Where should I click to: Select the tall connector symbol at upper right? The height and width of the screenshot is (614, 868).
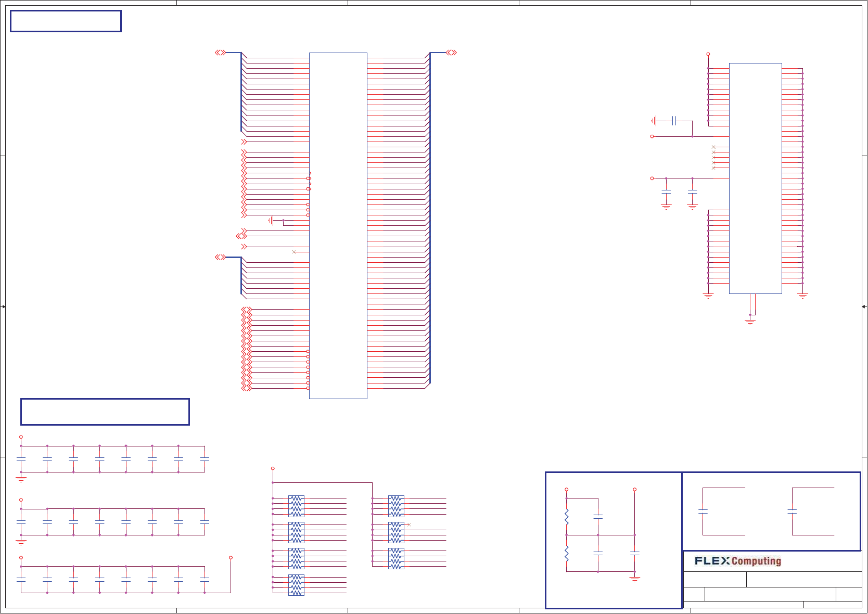point(756,178)
